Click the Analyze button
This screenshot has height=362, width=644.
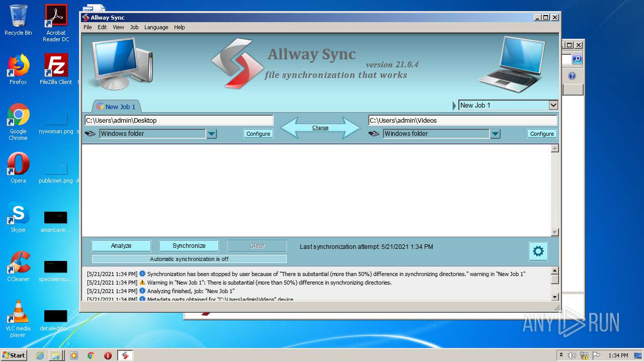coord(121,246)
